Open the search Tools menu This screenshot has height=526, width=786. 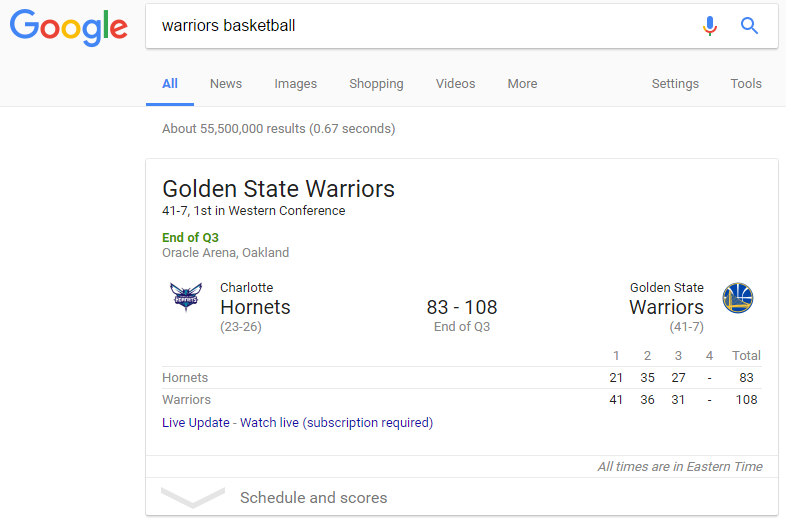pyautogui.click(x=746, y=84)
